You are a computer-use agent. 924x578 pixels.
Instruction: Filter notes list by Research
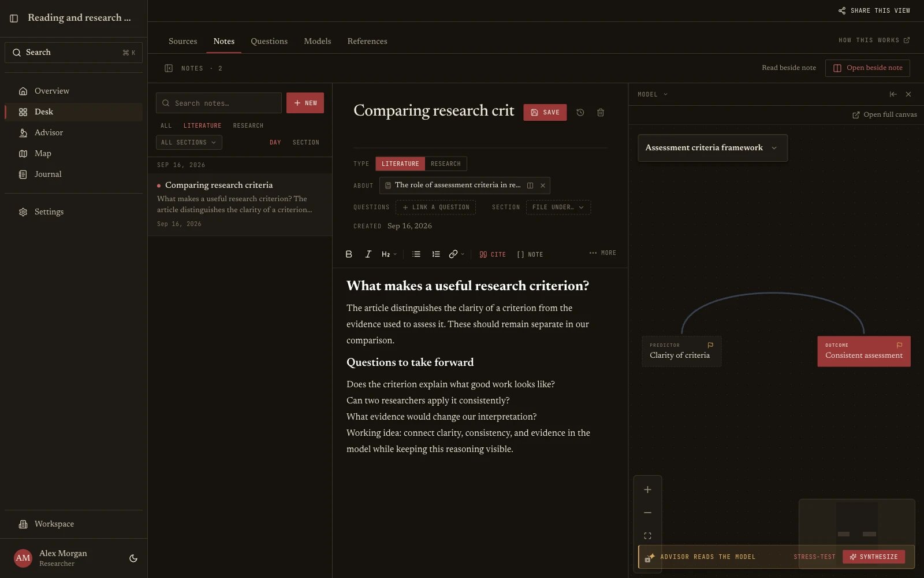click(248, 125)
